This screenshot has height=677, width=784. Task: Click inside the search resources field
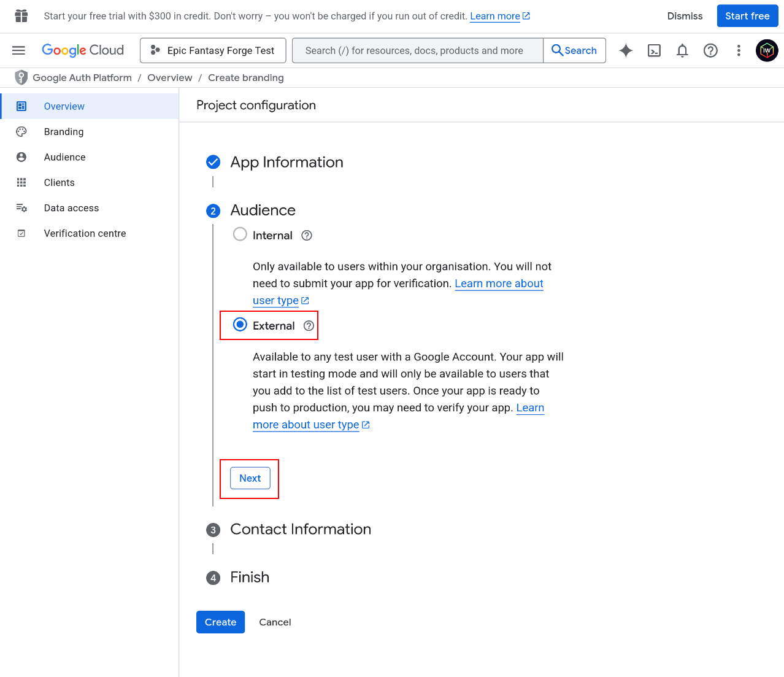click(x=417, y=50)
